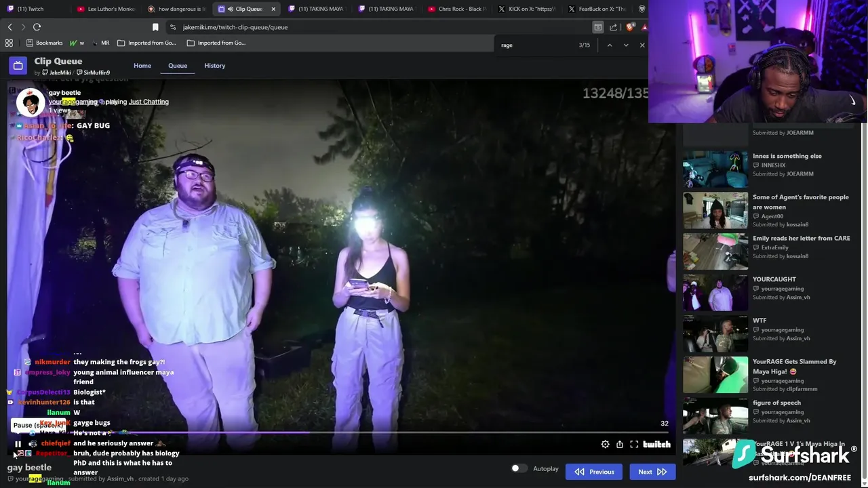Switch to 'KICK on X' tab

point(529,9)
